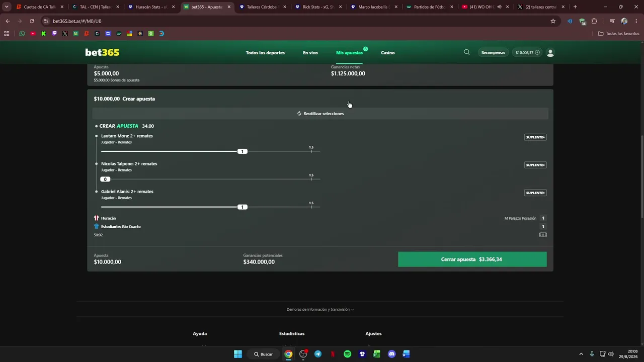This screenshot has width=644, height=362.
Task: Toggle the volume icon in system tray
Action: 610,354
